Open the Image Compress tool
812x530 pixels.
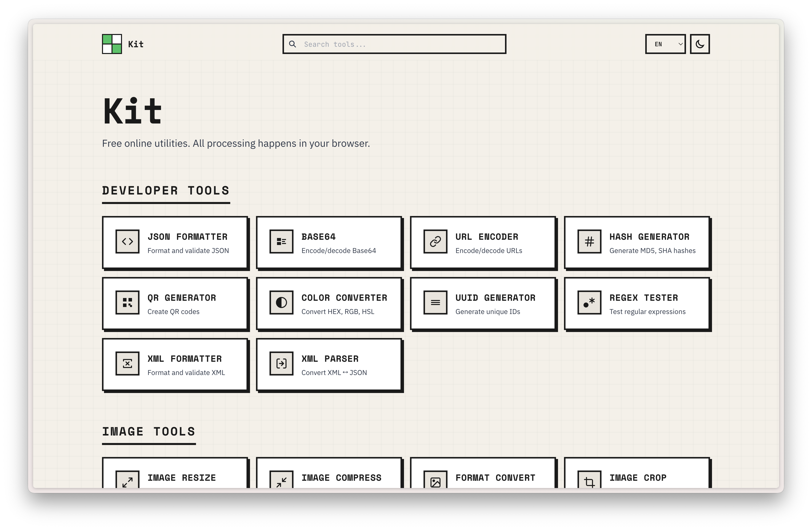pyautogui.click(x=329, y=478)
